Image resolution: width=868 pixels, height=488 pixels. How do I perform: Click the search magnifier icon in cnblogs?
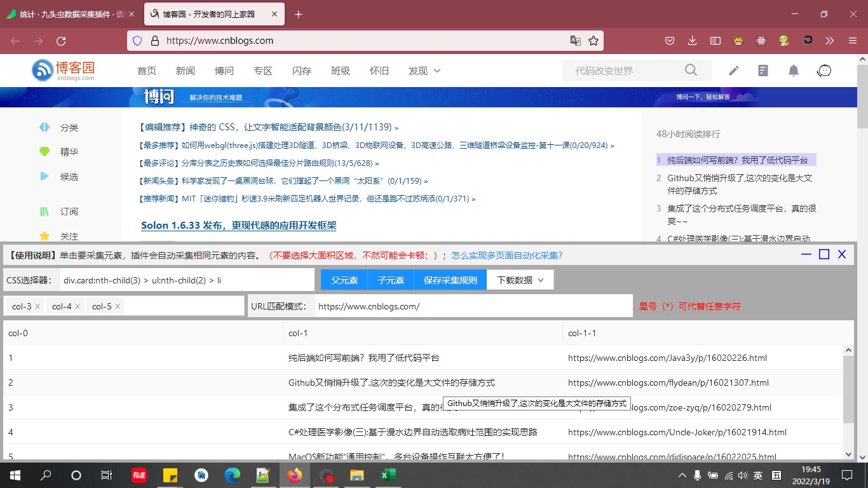[691, 70]
